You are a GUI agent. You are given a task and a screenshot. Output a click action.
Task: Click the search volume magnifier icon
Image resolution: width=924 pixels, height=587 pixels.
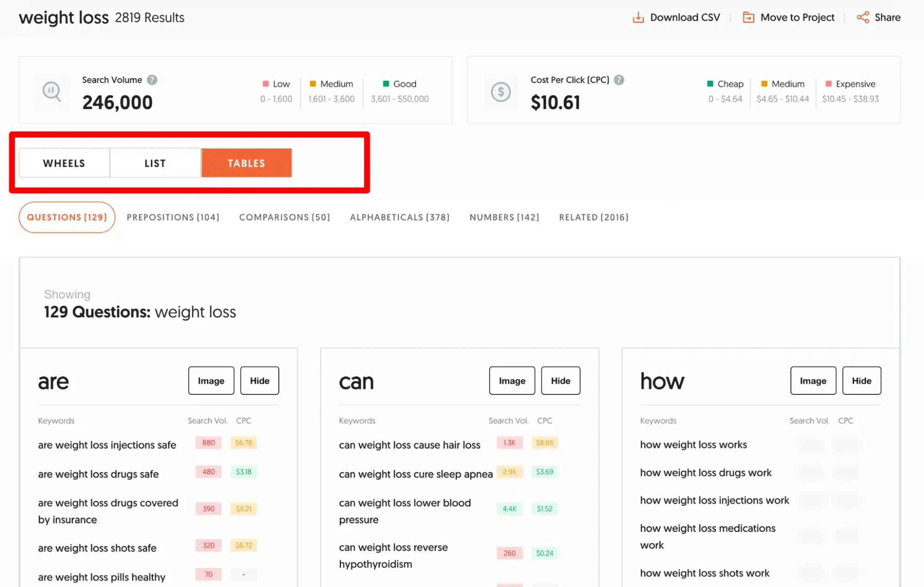[51, 91]
